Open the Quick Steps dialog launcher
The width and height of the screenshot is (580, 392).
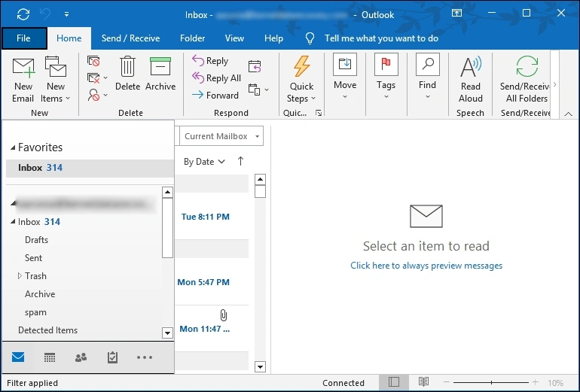click(x=319, y=113)
